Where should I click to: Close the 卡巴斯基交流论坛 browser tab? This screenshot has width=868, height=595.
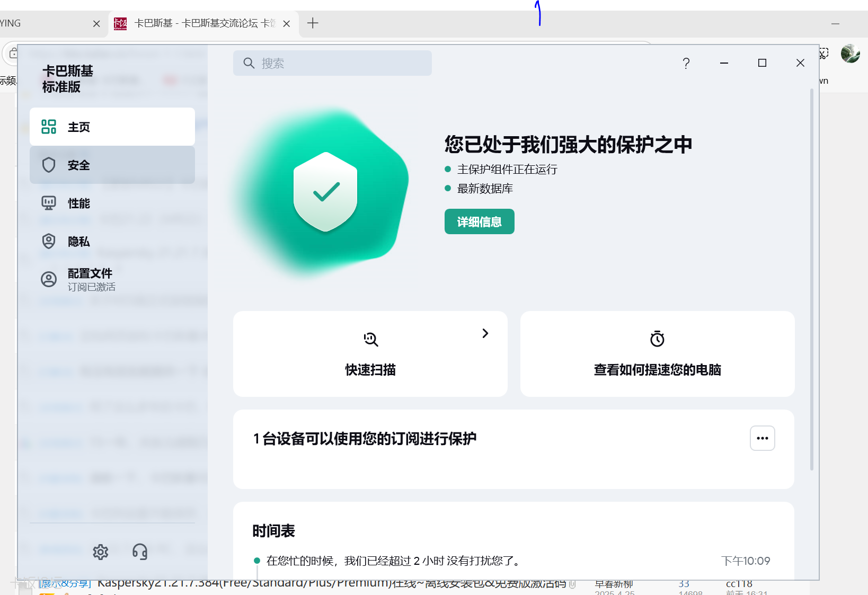coord(287,23)
